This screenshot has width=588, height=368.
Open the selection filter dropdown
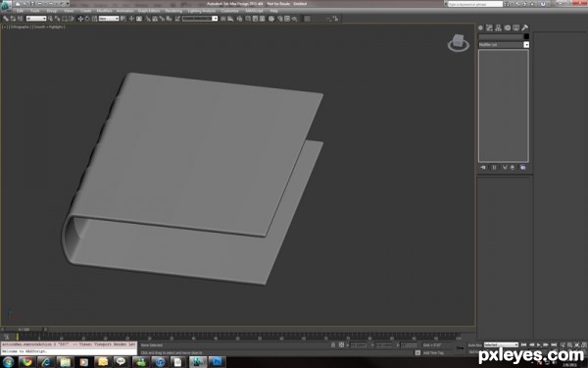(36, 19)
